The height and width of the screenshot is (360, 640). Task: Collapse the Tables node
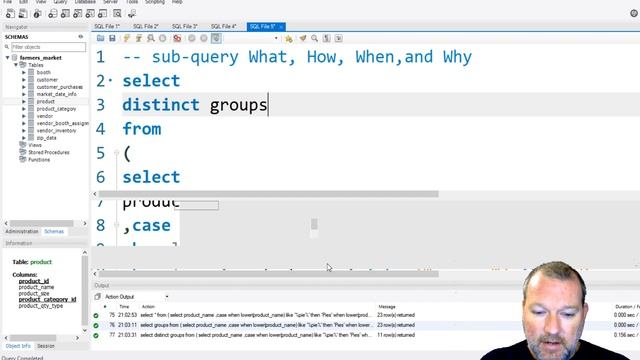(16, 65)
